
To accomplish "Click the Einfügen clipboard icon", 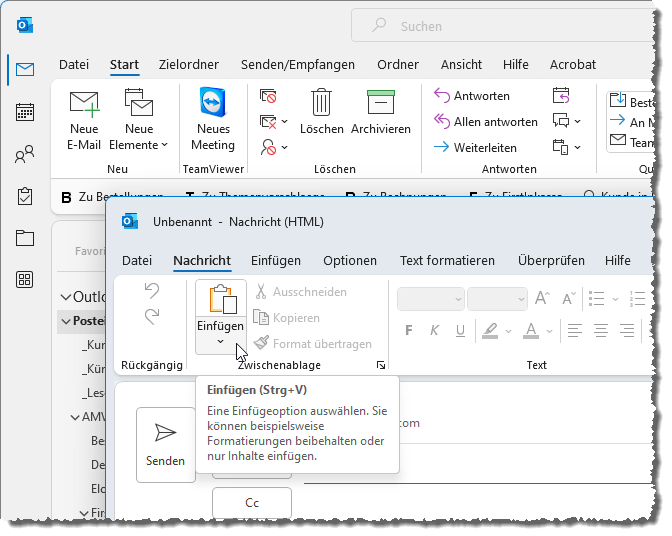I will (221, 299).
